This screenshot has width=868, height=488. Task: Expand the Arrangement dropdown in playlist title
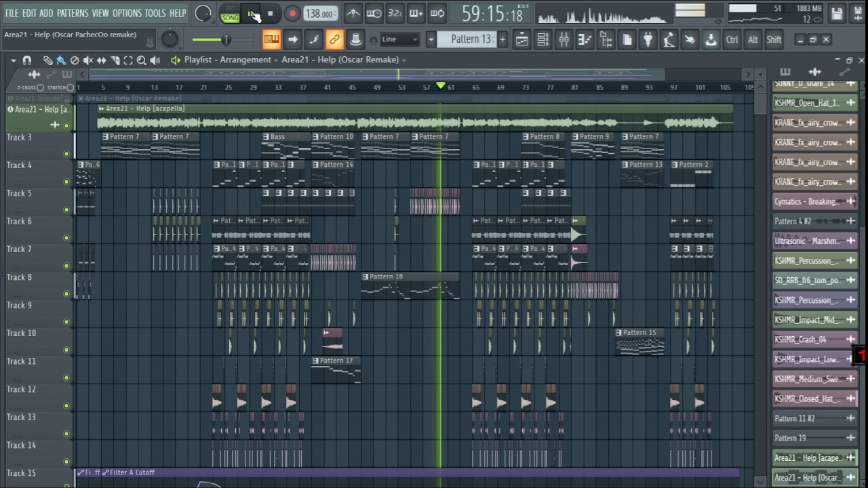point(276,60)
